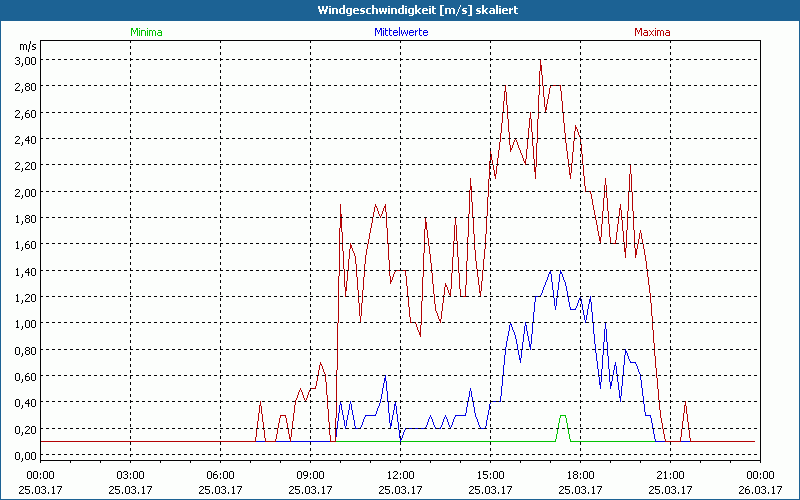Viewport: 800px width, 500px height.
Task: Select the 18:00 time axis label
Action: pyautogui.click(x=580, y=475)
